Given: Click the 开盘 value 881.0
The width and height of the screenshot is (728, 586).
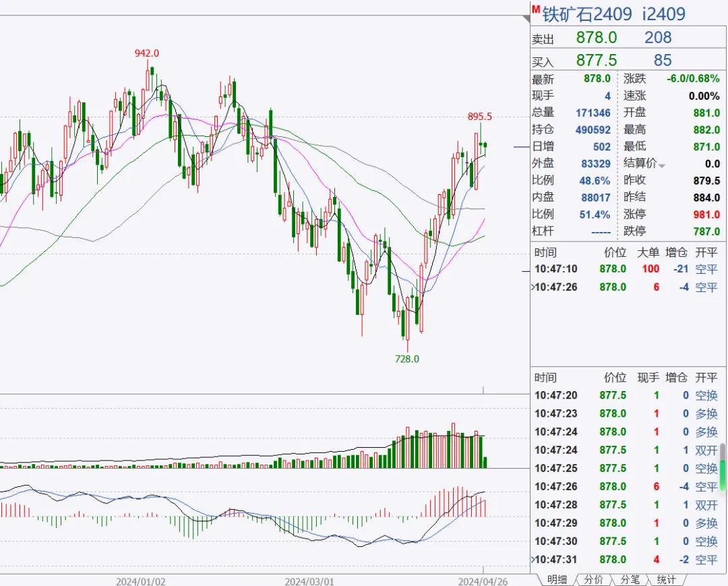Looking at the screenshot, I should [x=706, y=113].
